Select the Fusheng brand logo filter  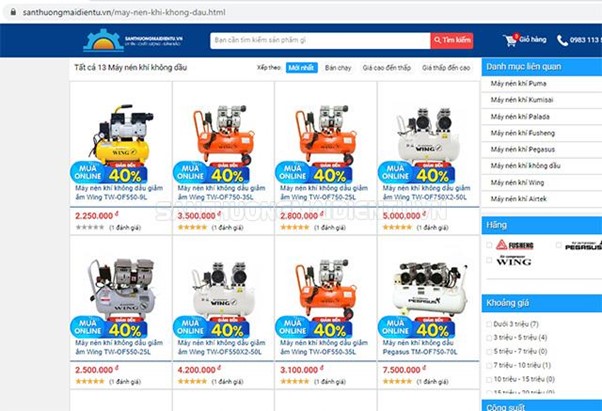[514, 245]
